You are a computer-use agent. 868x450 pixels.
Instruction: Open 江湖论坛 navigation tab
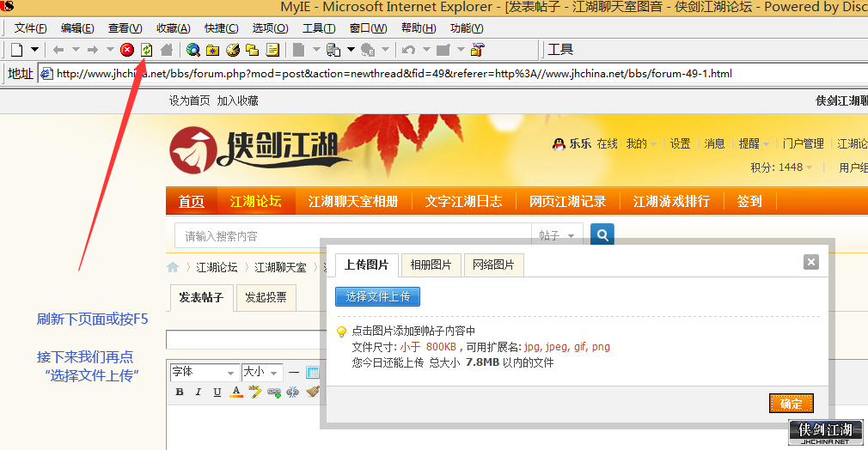[256, 201]
